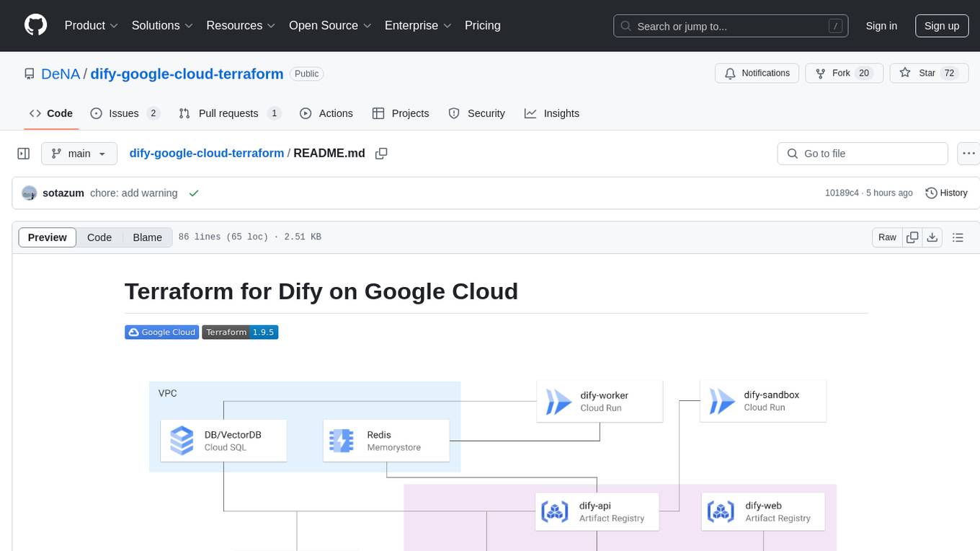
Task: Copy raw file contents
Action: [912, 237]
